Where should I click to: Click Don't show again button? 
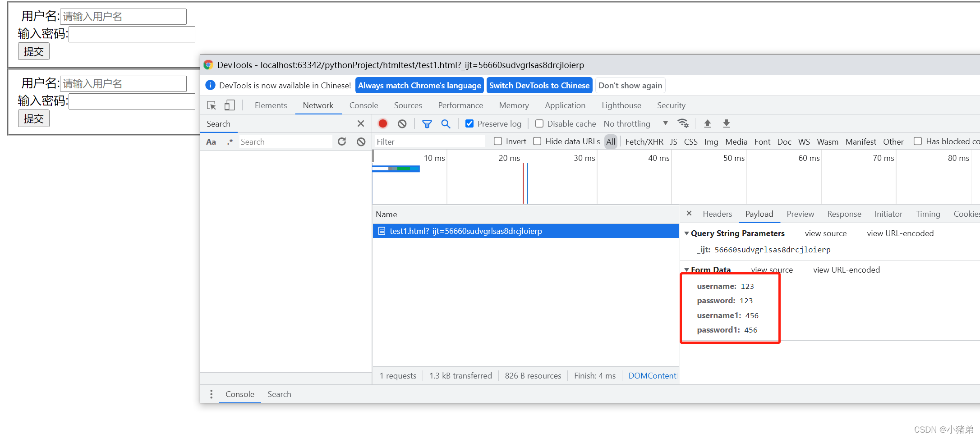630,86
